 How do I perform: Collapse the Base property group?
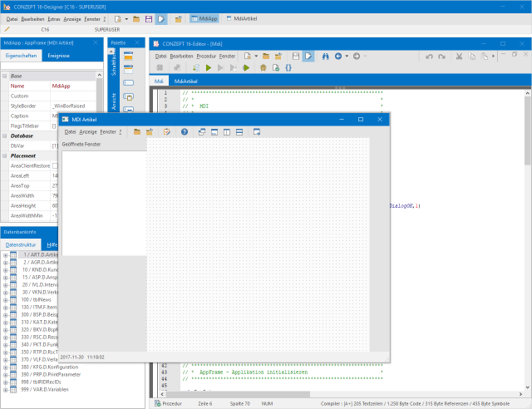tap(5, 76)
